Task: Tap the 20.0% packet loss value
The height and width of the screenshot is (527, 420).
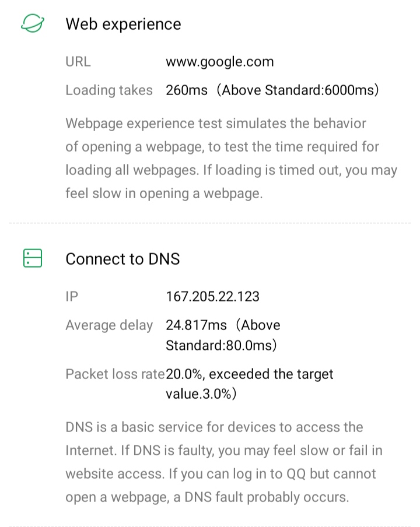Action: tap(185, 374)
